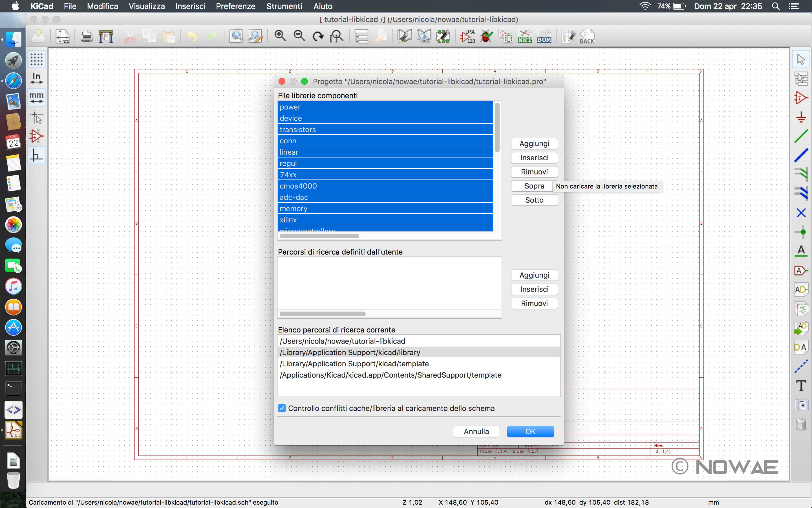Select the cmos4000 library row
The width and height of the screenshot is (812, 508).
click(x=385, y=186)
